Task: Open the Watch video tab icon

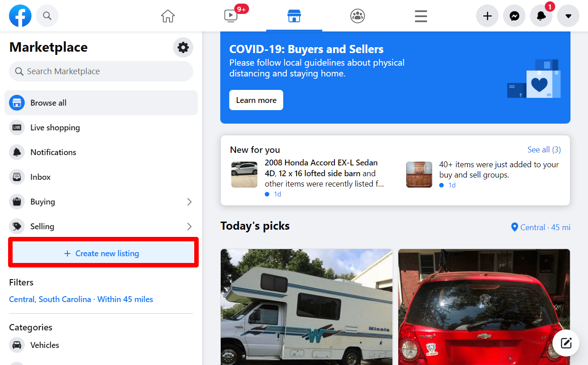Action: coord(231,16)
